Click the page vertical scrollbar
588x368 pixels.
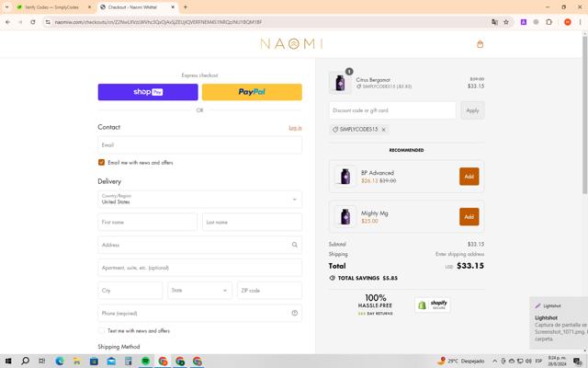(x=584, y=117)
